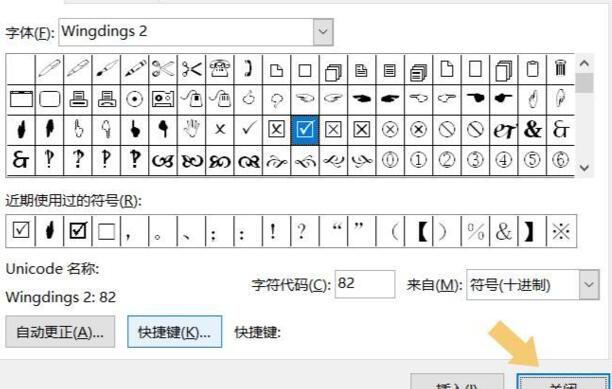Pick the rounded rectangle symbol
612x389 pixels.
pos(50,99)
